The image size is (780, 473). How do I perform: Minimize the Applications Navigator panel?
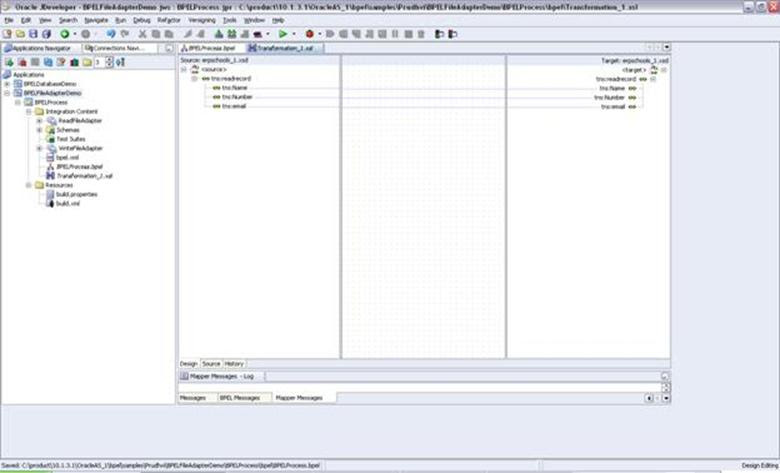point(169,48)
